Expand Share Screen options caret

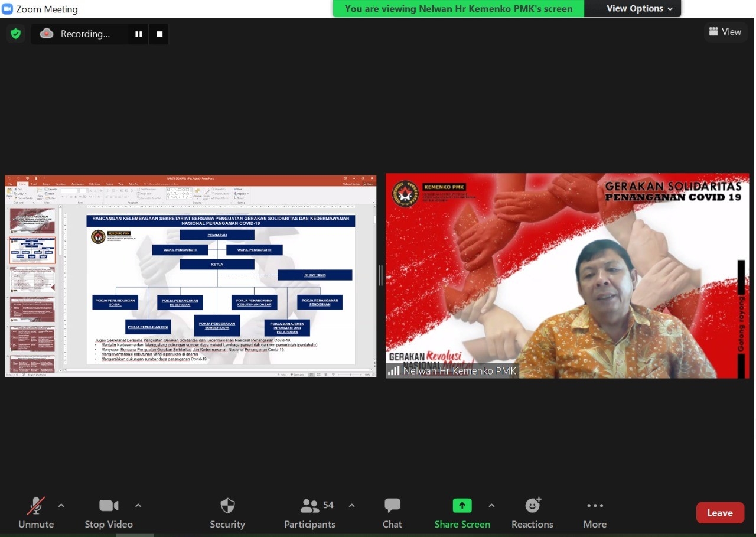click(x=491, y=506)
